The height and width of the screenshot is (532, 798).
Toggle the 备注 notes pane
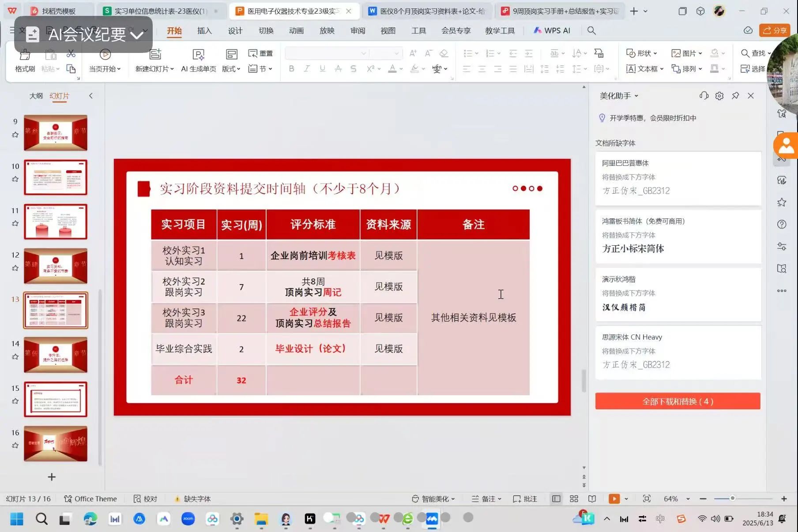click(486, 499)
